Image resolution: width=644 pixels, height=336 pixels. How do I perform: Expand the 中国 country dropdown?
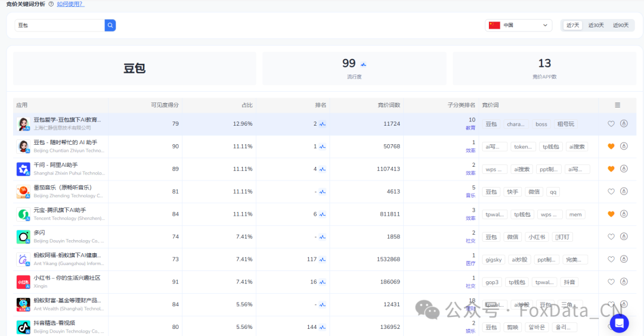tap(518, 25)
